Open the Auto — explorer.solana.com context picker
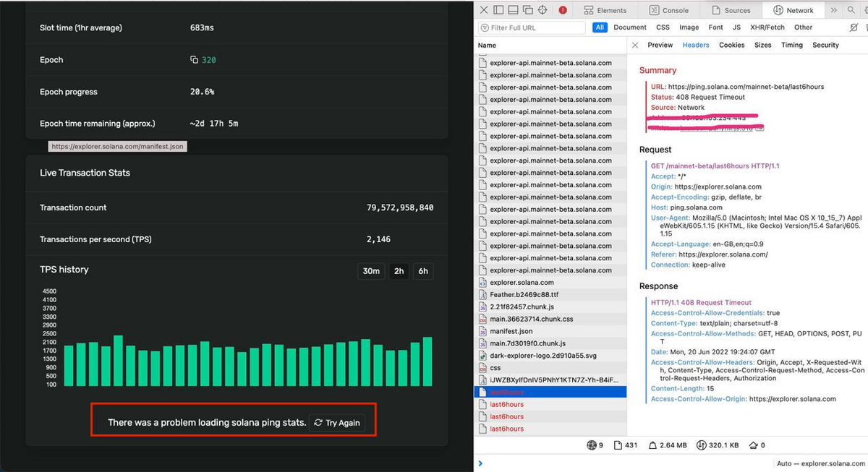868x472 pixels. coord(819,463)
